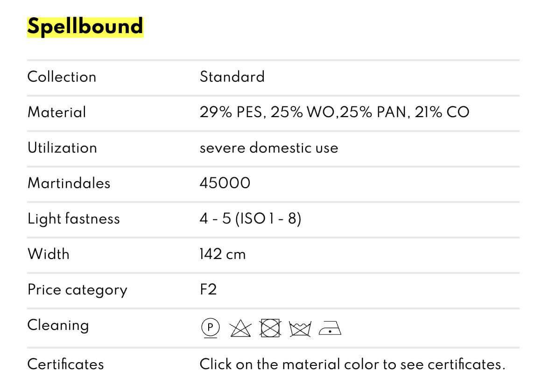Click the highlighted Spellbound title
Screen dimensions: 535x392
coord(85,26)
